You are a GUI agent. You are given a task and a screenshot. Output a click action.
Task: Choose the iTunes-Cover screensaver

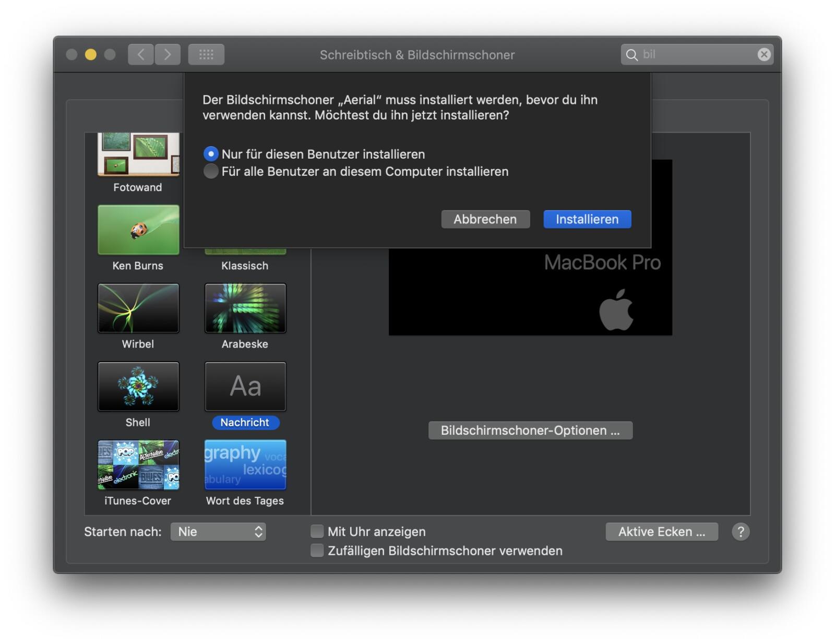(x=138, y=464)
